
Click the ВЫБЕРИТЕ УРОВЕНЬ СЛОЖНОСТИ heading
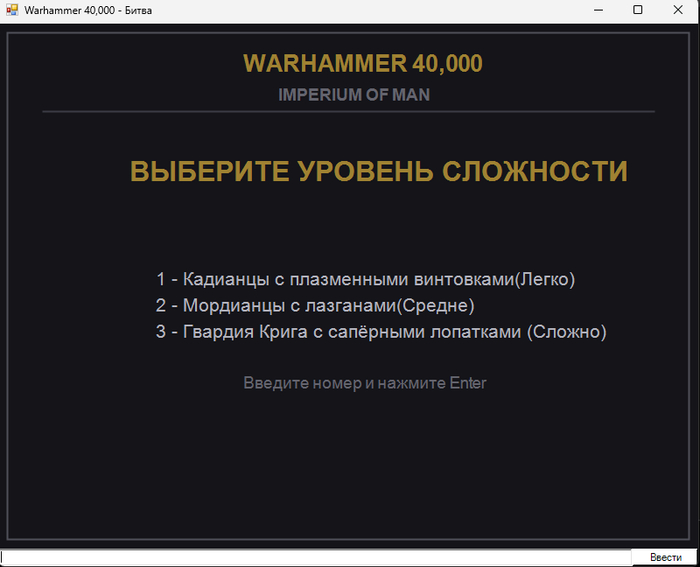(379, 171)
